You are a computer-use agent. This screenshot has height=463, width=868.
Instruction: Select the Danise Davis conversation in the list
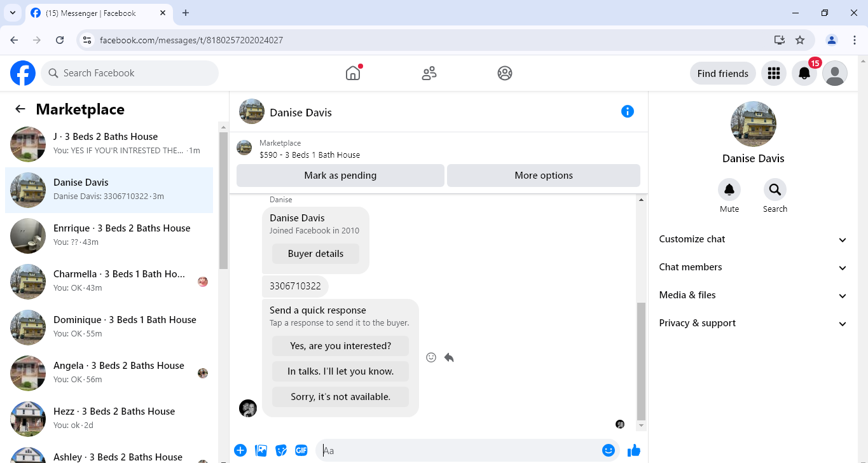click(109, 190)
